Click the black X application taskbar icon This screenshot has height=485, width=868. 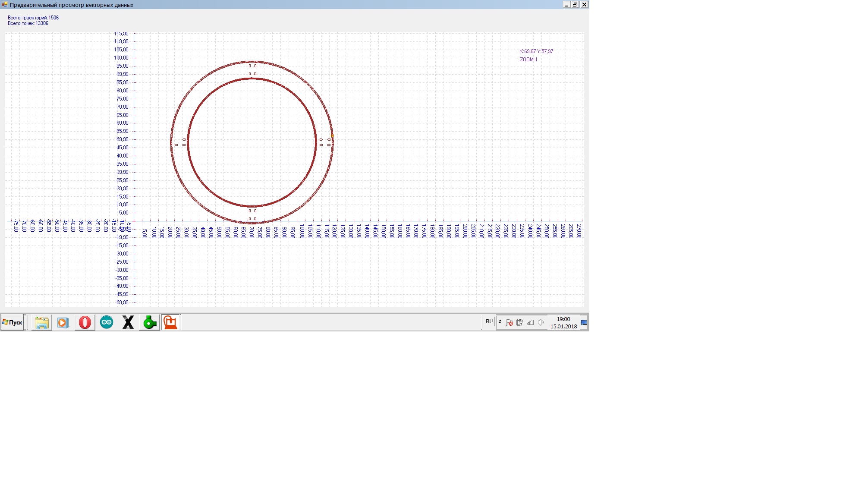128,322
